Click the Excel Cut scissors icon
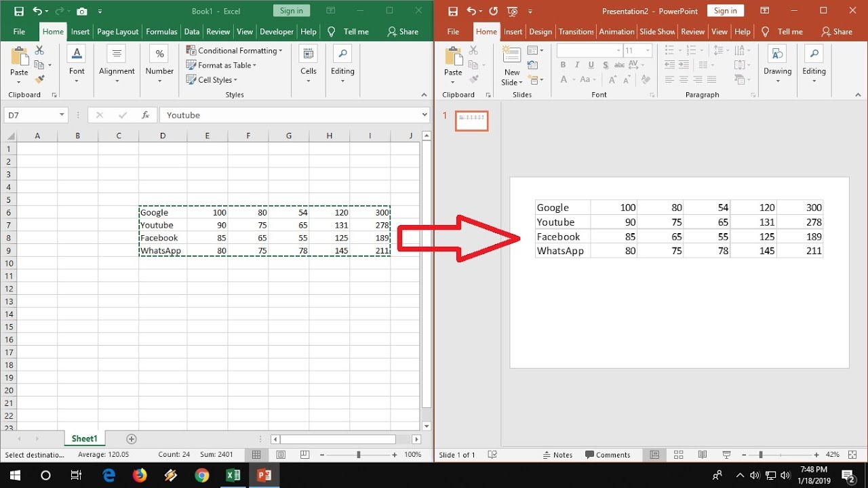The height and width of the screenshot is (488, 868). point(39,51)
